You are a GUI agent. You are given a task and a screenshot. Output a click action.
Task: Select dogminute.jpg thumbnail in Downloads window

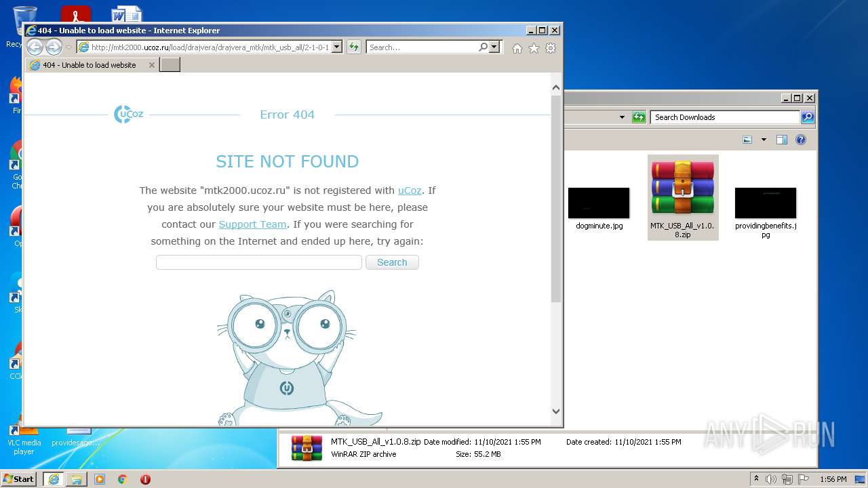coord(599,208)
